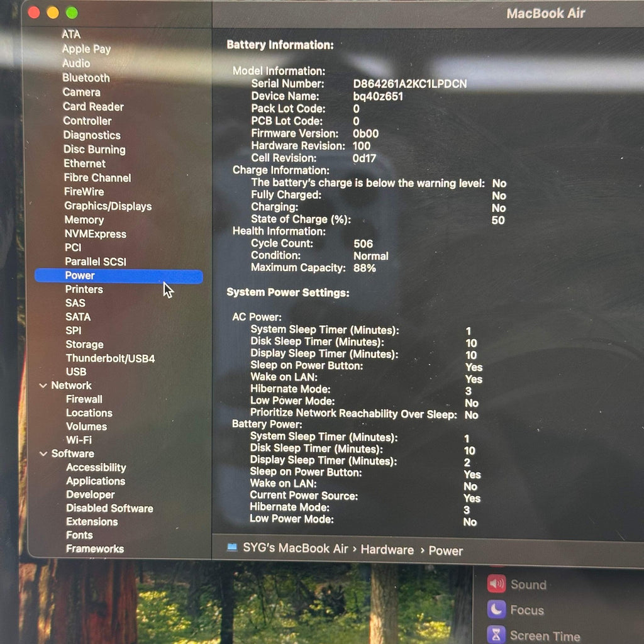Click device name value bq40z651
Image resolution: width=644 pixels, height=644 pixels.
pyautogui.click(x=378, y=96)
